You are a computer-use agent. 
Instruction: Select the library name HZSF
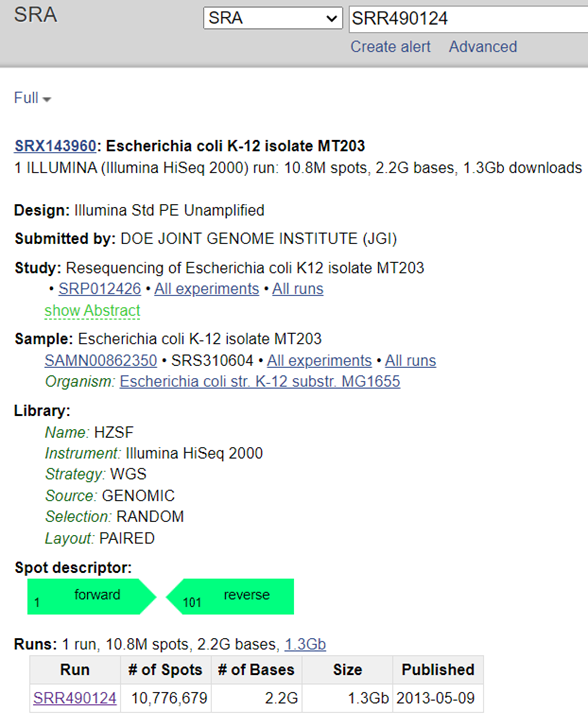[114, 433]
